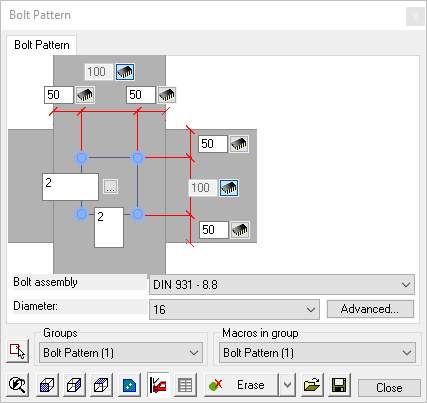The width and height of the screenshot is (427, 403).
Task: Open the Groups Bolt Pattern (1) dropdown
Action: click(x=121, y=353)
